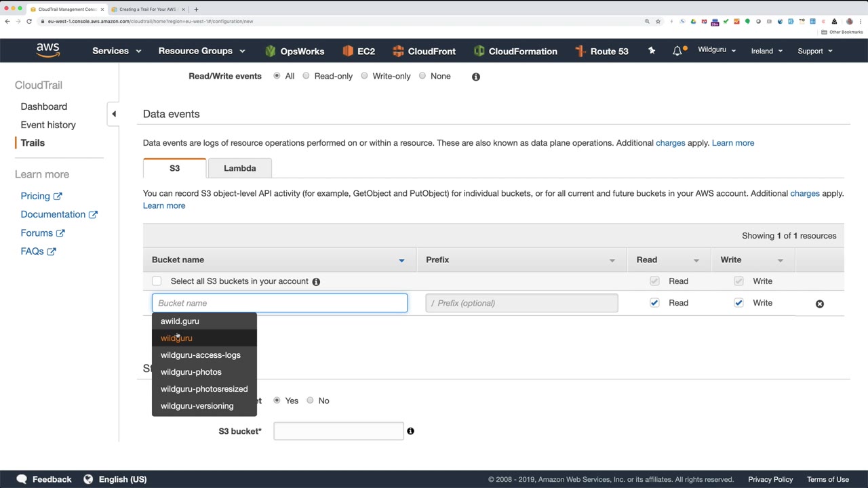Choose wildguru-photos bucket suggestion

click(204, 372)
